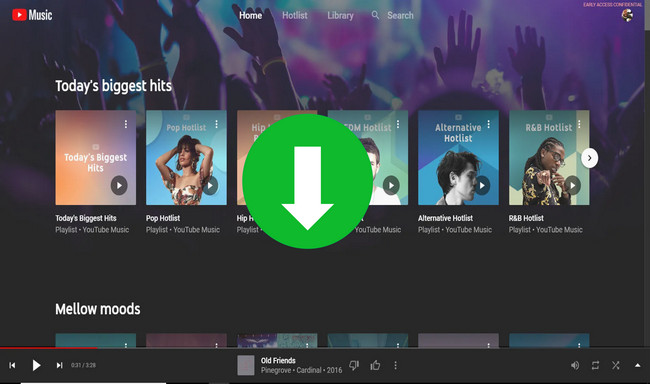Open the Hotlist tab

(295, 16)
